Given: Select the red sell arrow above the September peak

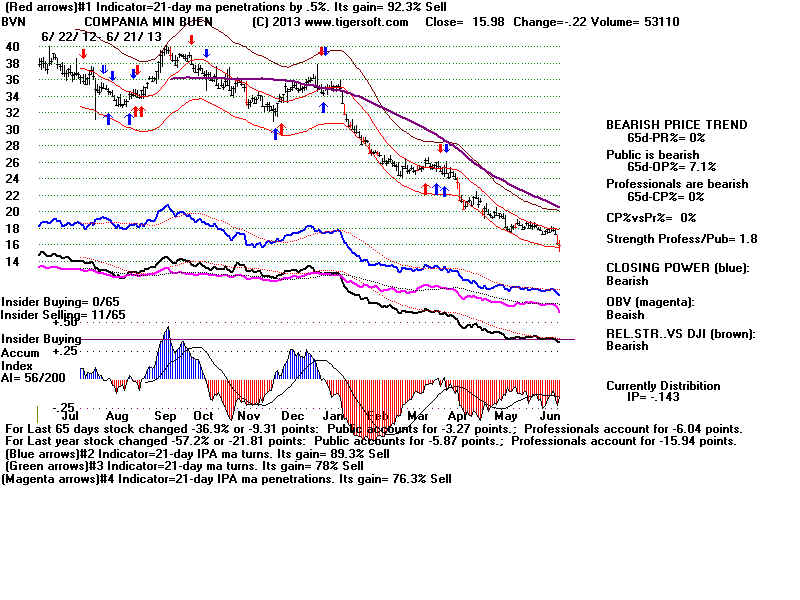Looking at the screenshot, I should pos(191,39).
